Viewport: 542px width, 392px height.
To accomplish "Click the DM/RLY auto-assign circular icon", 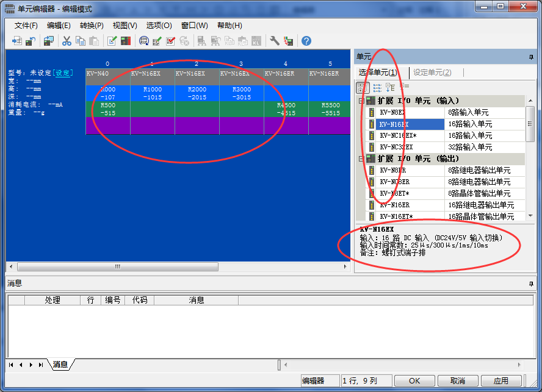I will (x=144, y=41).
